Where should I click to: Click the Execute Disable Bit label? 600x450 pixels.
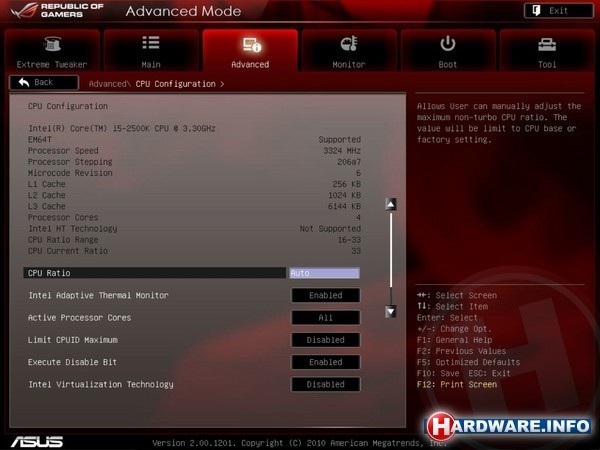[x=72, y=362]
